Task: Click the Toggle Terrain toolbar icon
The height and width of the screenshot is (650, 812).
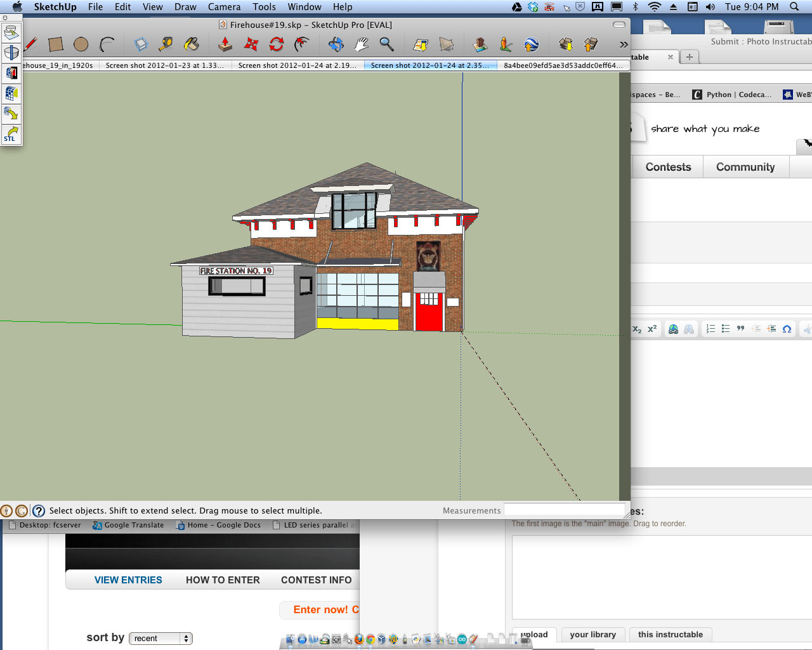Action: [x=447, y=44]
